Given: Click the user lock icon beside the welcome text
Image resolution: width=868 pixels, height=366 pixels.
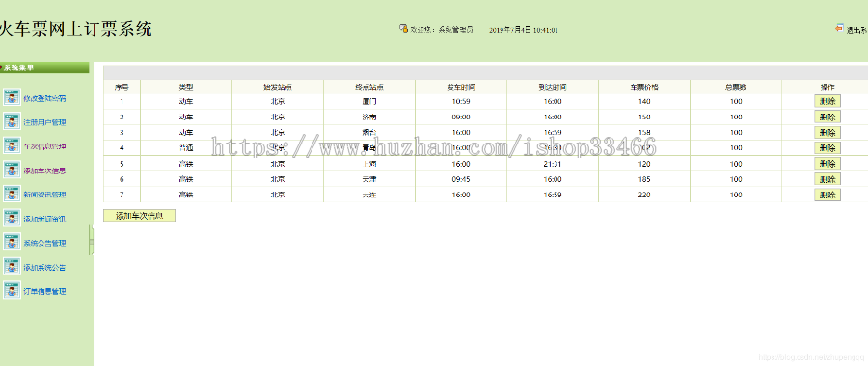Looking at the screenshot, I should pyautogui.click(x=403, y=28).
